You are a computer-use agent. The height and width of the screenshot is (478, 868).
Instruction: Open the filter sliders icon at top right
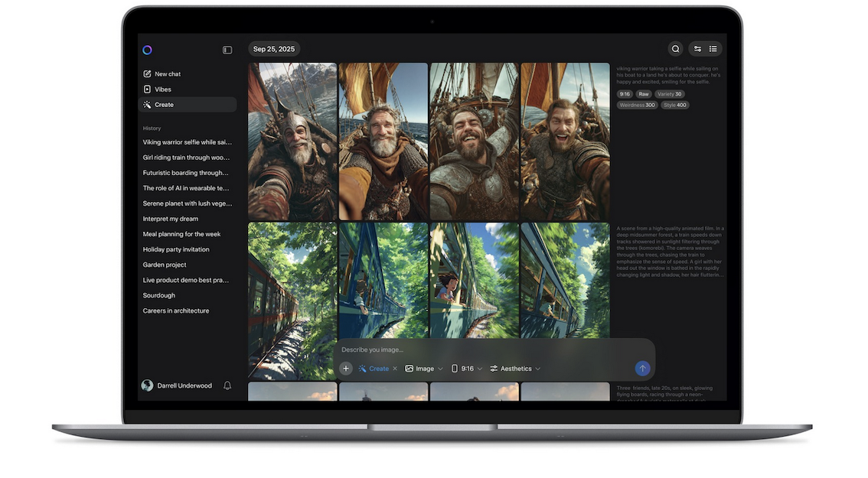pos(697,49)
